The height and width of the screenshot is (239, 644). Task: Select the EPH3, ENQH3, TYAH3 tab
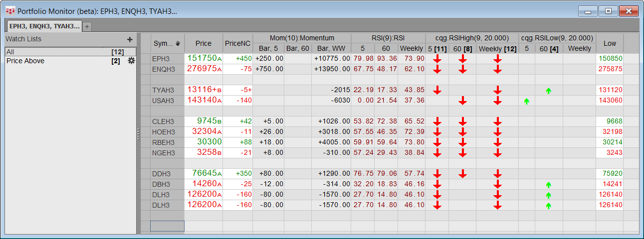[x=44, y=26]
